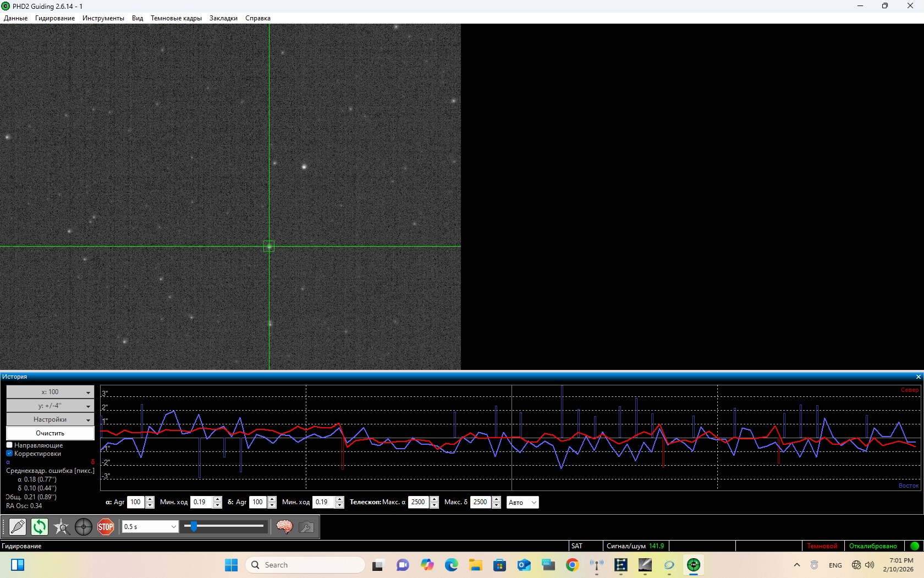Click the crosshair guiding start icon

click(x=84, y=527)
